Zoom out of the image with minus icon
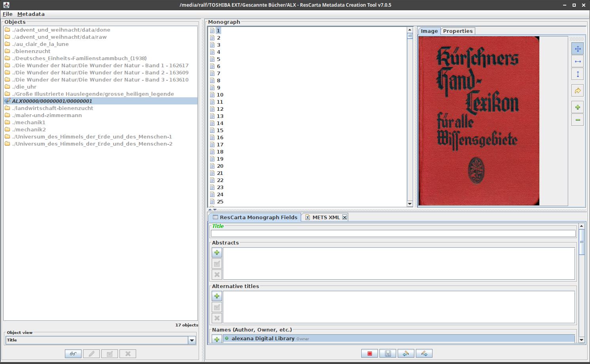Viewport: 590px width, 364px height. coord(577,120)
